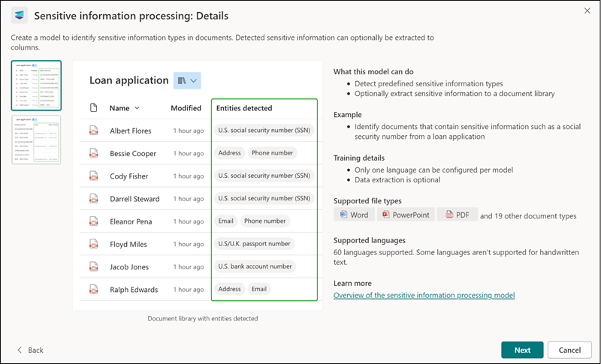
Task: Click the Next button
Action: [x=522, y=350]
